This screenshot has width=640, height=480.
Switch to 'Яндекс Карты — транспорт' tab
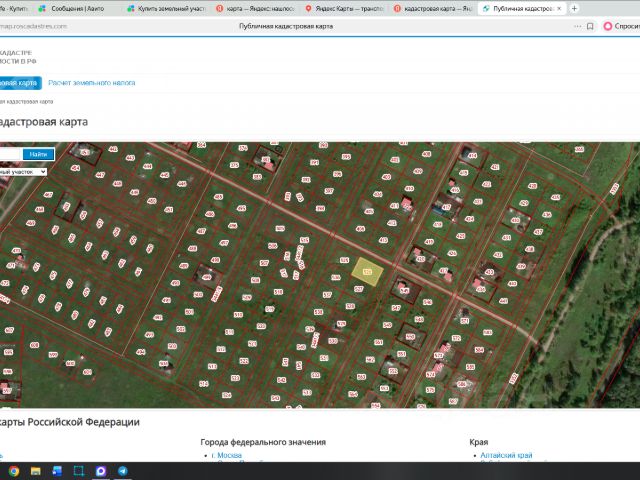click(344, 8)
